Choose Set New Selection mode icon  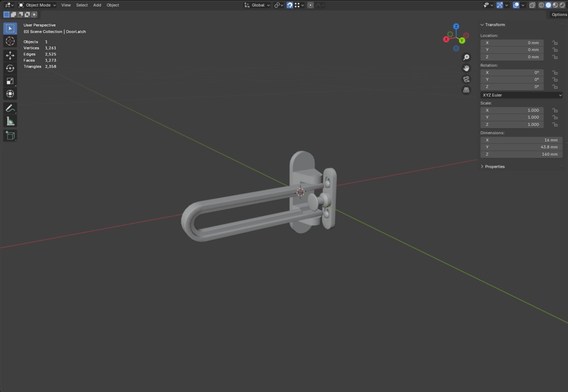[x=7, y=14]
